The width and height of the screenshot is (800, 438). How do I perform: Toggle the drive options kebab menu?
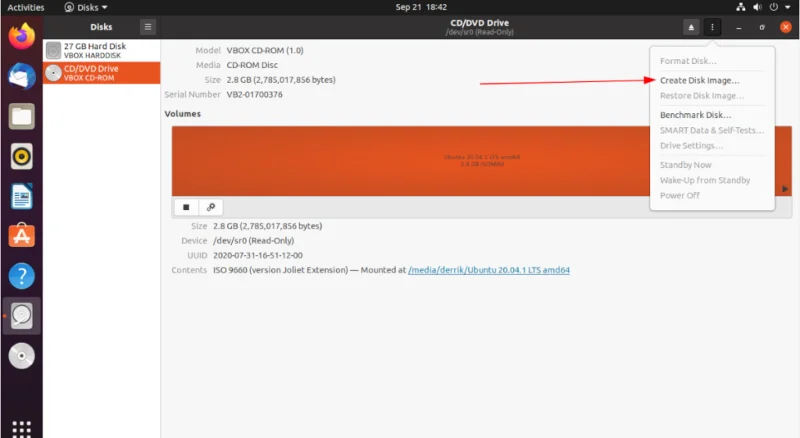pyautogui.click(x=712, y=27)
